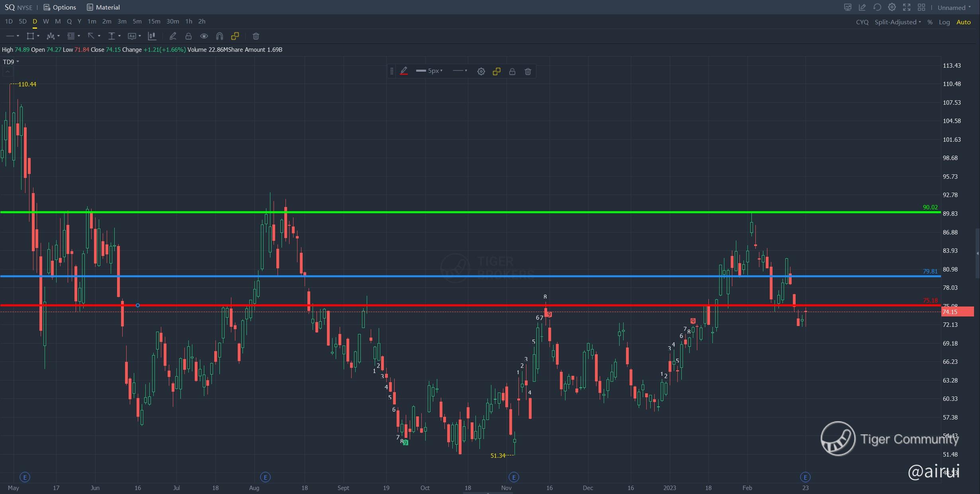Viewport: 980px width, 494px height.
Task: Select the freehand pen drawing tool
Action: click(173, 36)
